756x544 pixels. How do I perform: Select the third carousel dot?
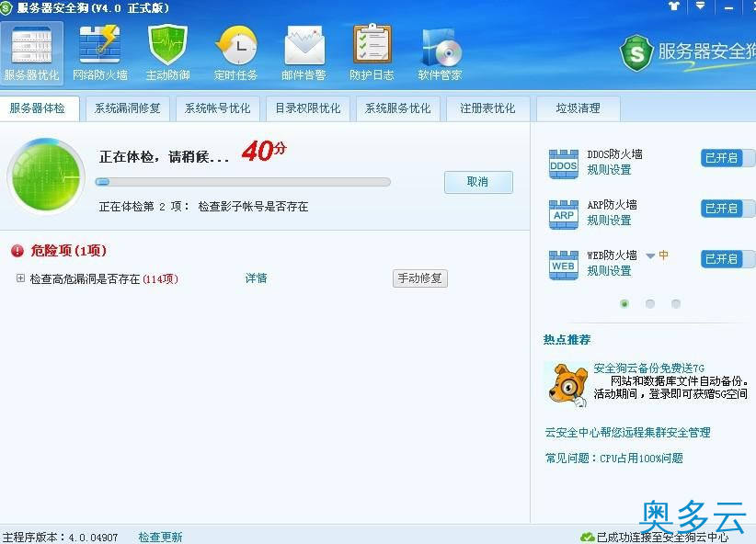click(x=675, y=303)
